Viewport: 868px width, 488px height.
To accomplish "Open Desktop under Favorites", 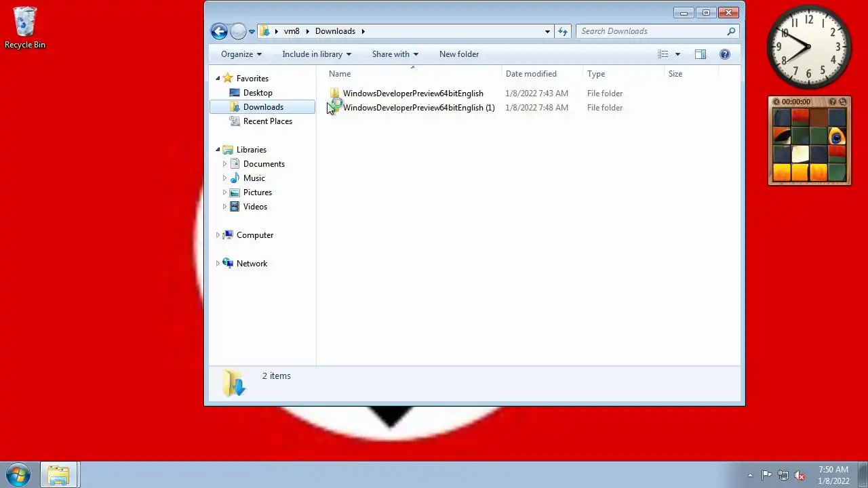I will (x=258, y=93).
